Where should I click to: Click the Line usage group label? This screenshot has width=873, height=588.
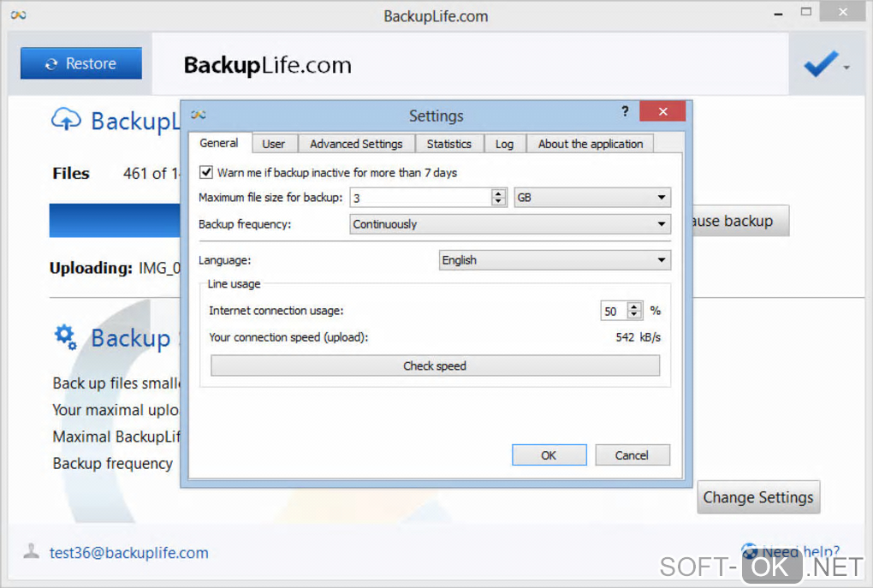click(234, 284)
